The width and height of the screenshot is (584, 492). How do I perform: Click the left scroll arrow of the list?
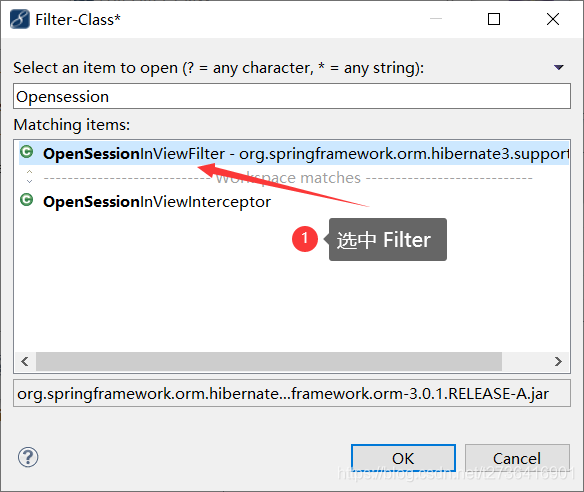[x=25, y=361]
